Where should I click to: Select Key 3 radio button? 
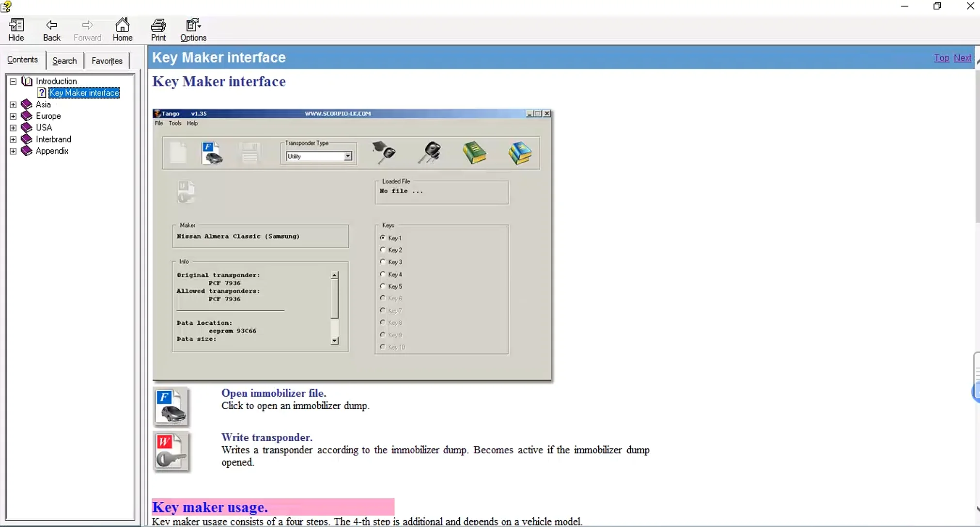[x=382, y=261]
